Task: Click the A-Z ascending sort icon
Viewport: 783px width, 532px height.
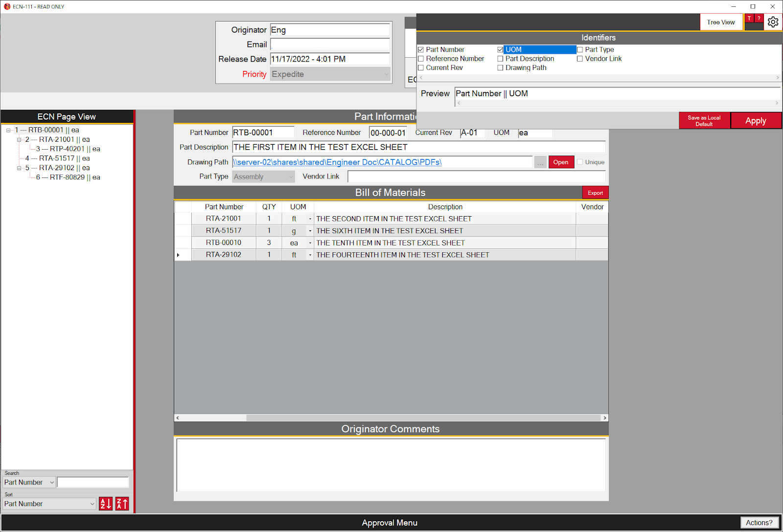Action: [x=106, y=504]
